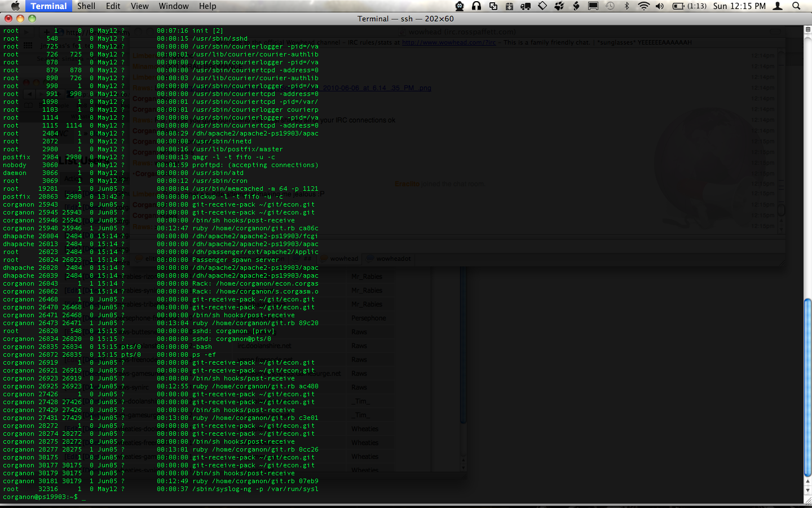Click the displays monitor icon in menu bar

tap(593, 6)
